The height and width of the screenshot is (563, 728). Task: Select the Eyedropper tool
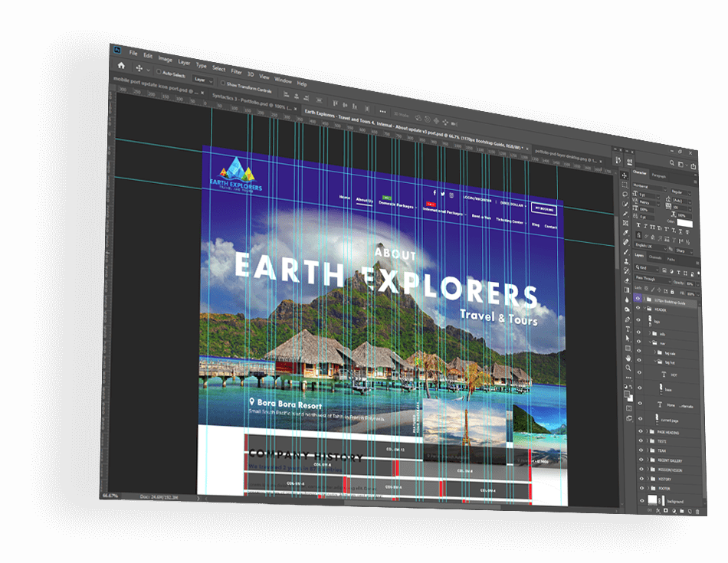tap(625, 233)
